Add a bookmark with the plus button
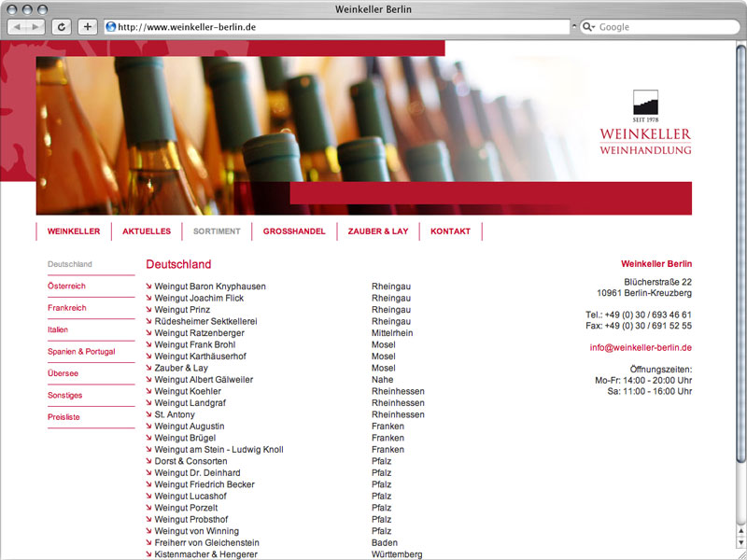The height and width of the screenshot is (560, 747). 87,27
